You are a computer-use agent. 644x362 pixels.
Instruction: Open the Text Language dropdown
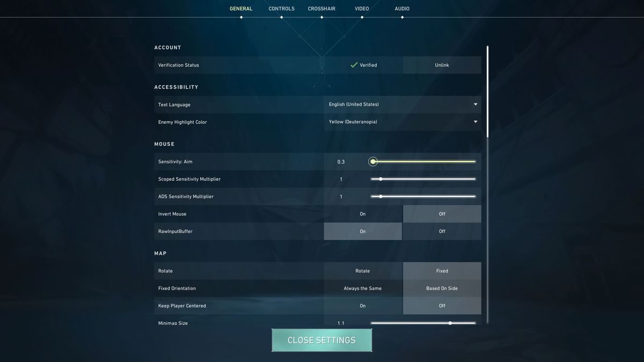pyautogui.click(x=402, y=104)
